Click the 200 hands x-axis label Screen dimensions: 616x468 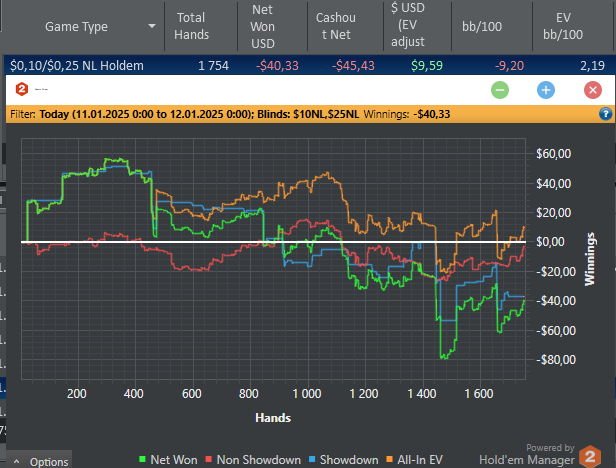click(77, 393)
